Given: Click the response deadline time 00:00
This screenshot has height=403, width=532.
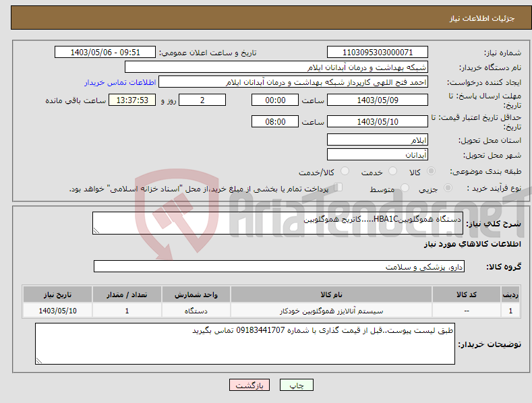Looking at the screenshot, I should coord(275,100).
